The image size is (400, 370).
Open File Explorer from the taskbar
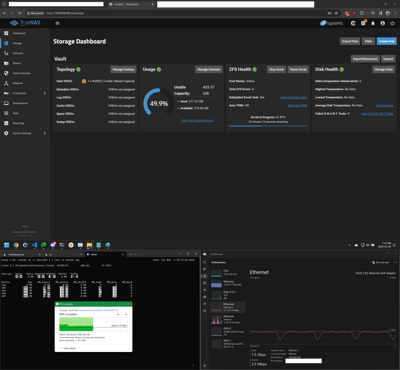pos(89,245)
